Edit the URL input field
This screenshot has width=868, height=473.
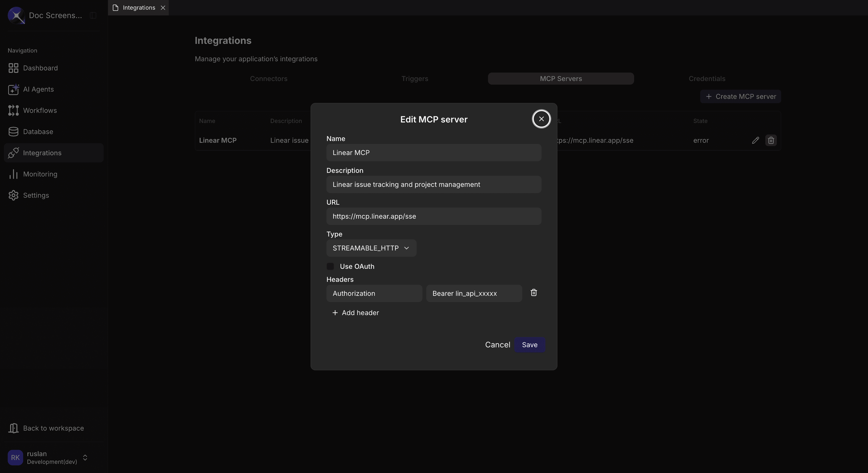click(433, 216)
